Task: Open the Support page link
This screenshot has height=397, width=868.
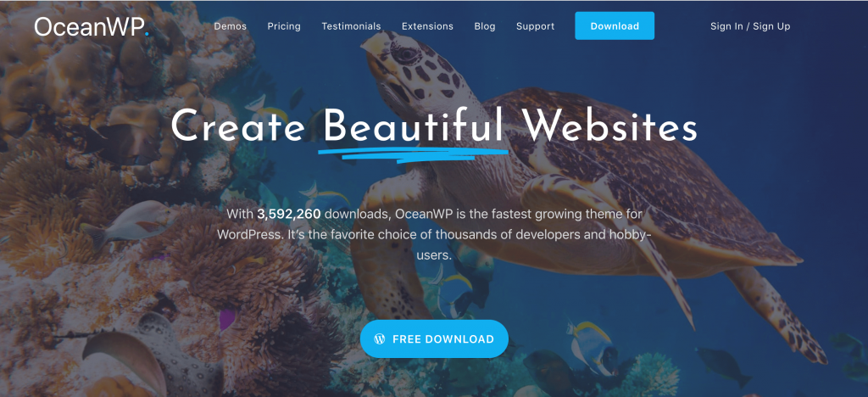Action: 536,26
